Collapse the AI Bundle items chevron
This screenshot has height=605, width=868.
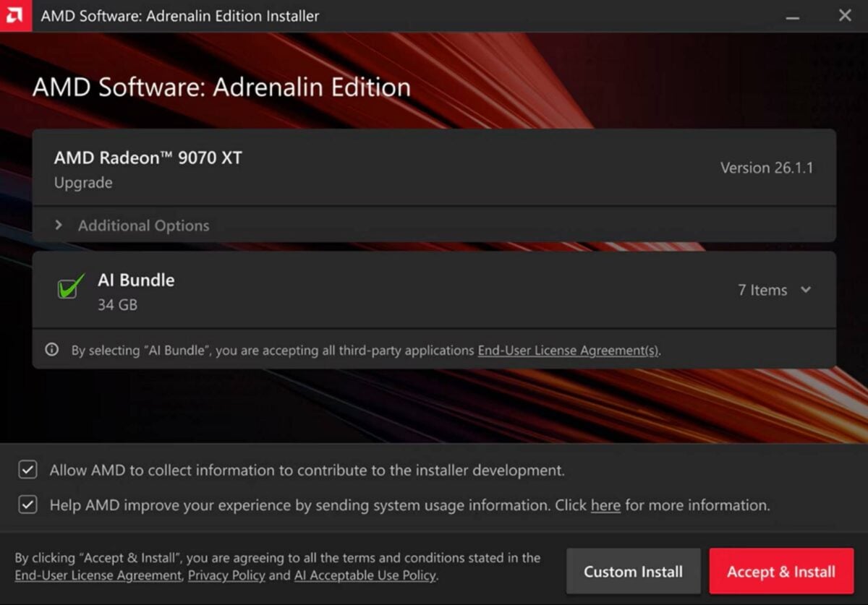coord(805,290)
